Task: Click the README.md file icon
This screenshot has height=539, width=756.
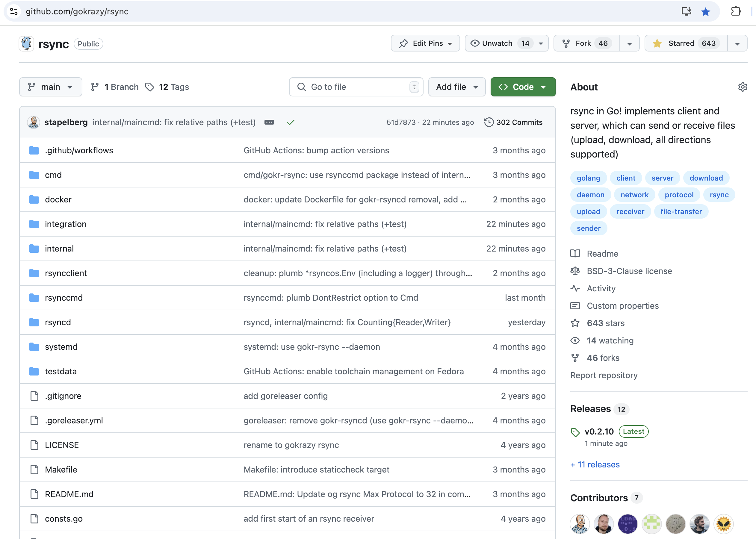Action: tap(34, 494)
